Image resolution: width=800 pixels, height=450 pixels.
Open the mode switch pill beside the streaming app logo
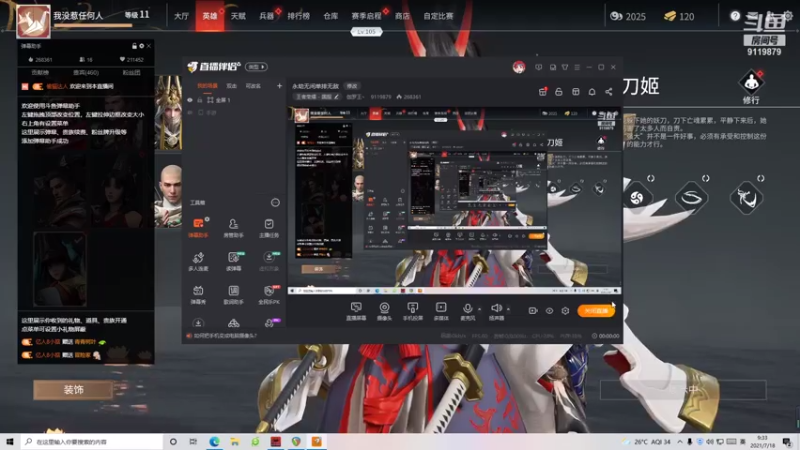tap(256, 67)
